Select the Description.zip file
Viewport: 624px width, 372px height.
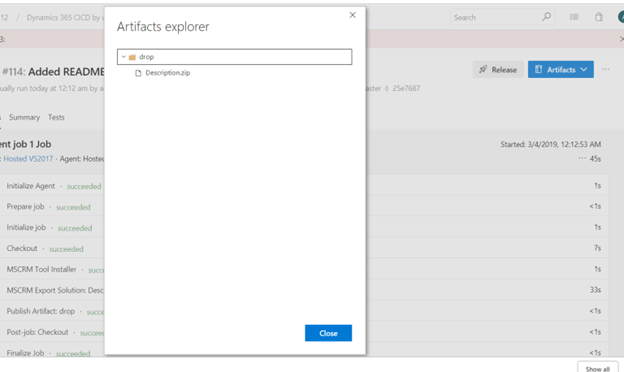pos(168,73)
